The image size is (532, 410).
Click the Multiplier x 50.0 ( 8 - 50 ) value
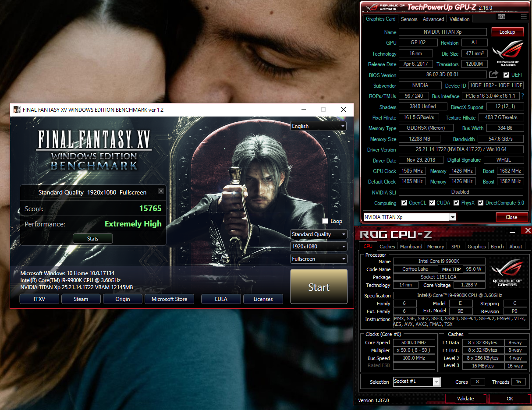click(x=414, y=350)
